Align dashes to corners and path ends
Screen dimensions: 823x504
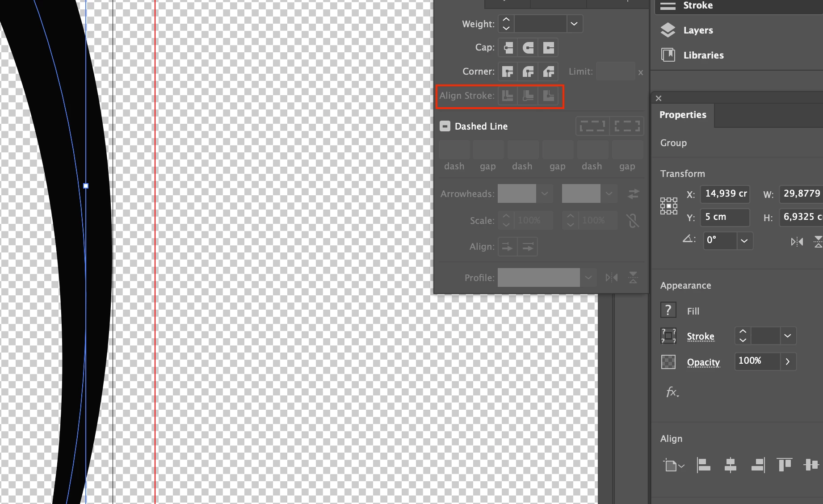[x=627, y=126]
